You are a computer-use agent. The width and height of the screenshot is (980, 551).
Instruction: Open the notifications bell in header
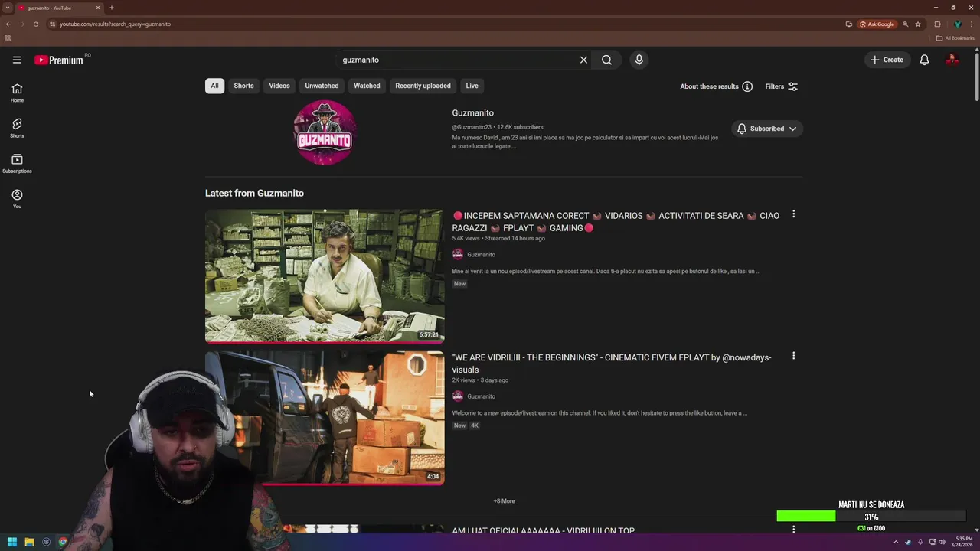click(x=924, y=60)
